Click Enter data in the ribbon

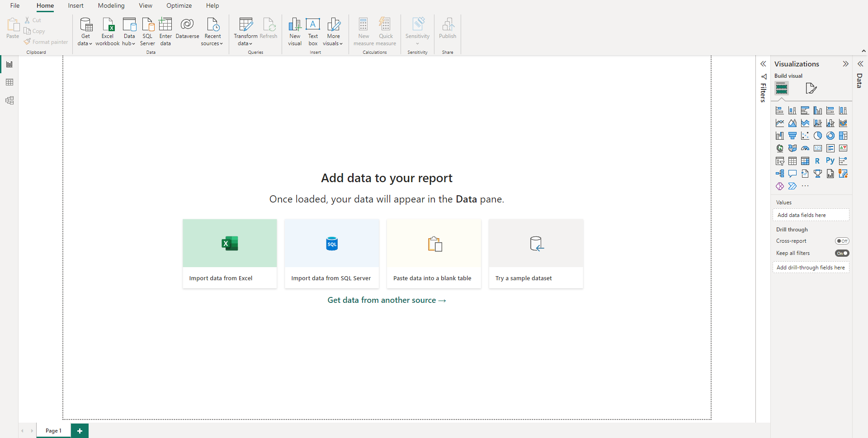(x=165, y=32)
